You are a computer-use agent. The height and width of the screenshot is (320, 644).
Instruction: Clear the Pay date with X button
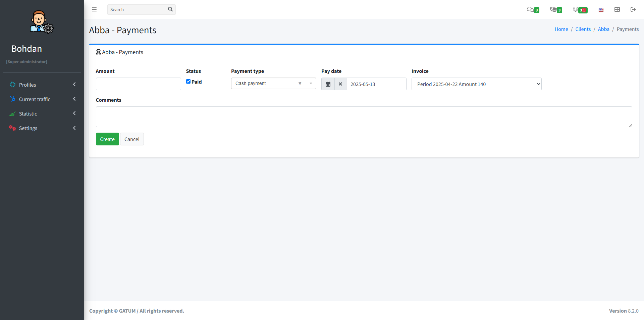coord(340,84)
